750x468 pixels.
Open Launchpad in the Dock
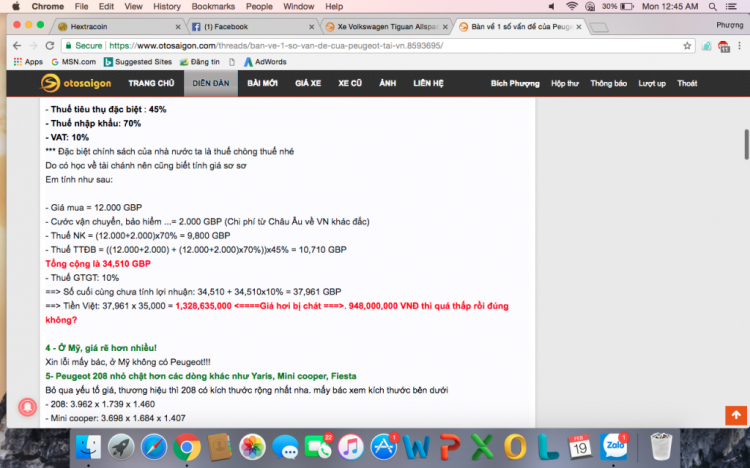pyautogui.click(x=121, y=447)
